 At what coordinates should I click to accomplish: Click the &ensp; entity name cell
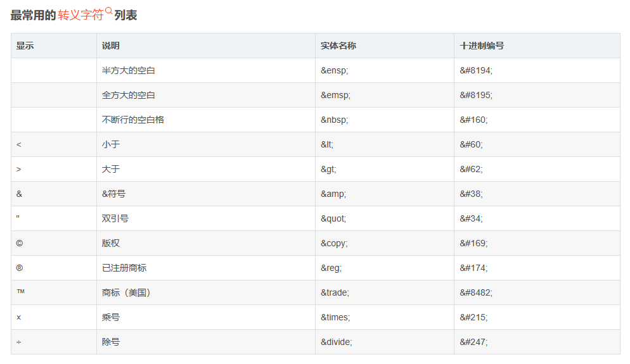point(334,70)
